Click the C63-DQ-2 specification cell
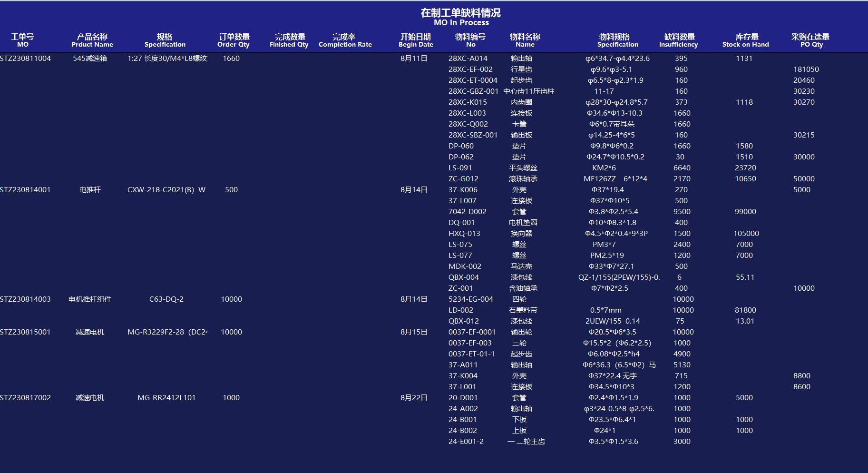Screen dimensions: 868x473 [x=166, y=299]
